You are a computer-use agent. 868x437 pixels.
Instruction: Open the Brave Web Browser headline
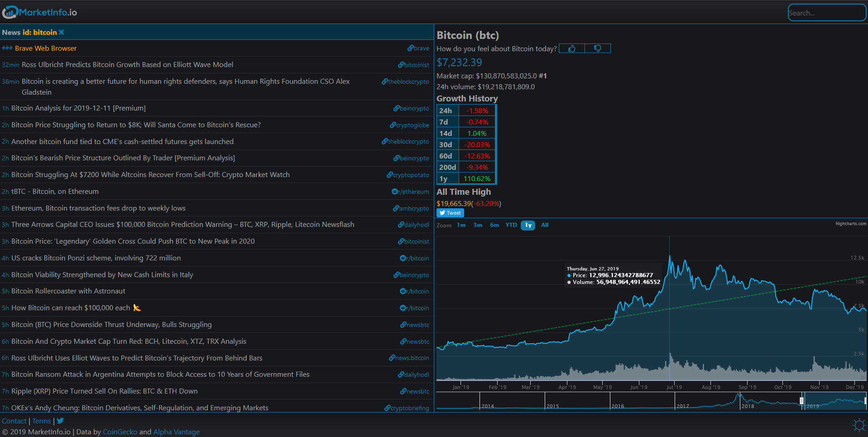click(x=46, y=48)
